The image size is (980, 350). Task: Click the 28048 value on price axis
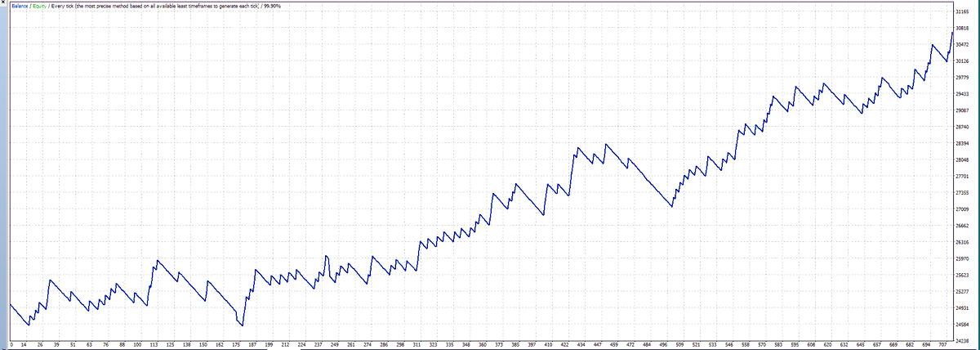point(960,159)
